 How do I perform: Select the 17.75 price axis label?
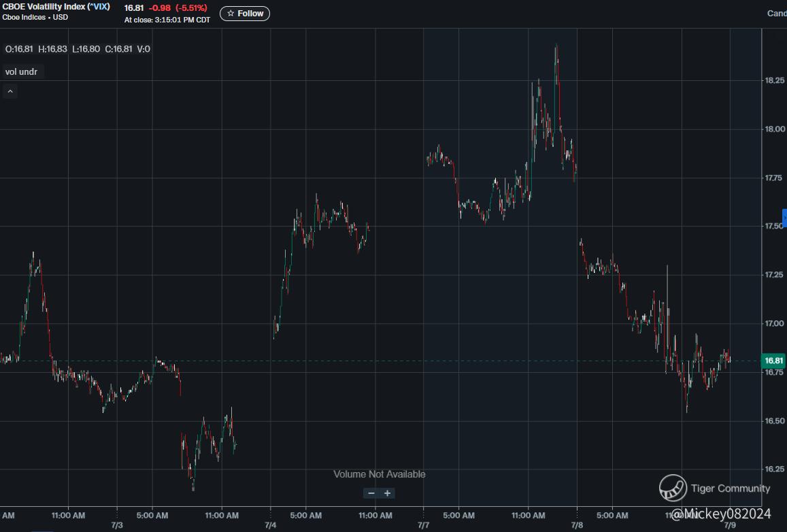coord(774,178)
